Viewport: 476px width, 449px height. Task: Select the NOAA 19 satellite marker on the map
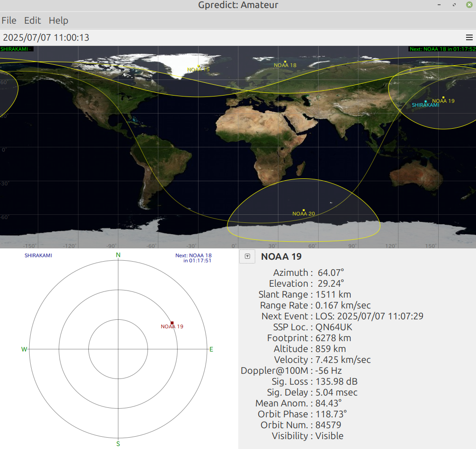[443, 97]
